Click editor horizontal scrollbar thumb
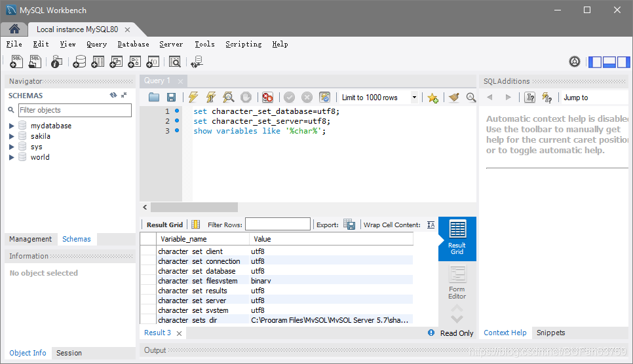This screenshot has width=633, height=364. (194, 207)
